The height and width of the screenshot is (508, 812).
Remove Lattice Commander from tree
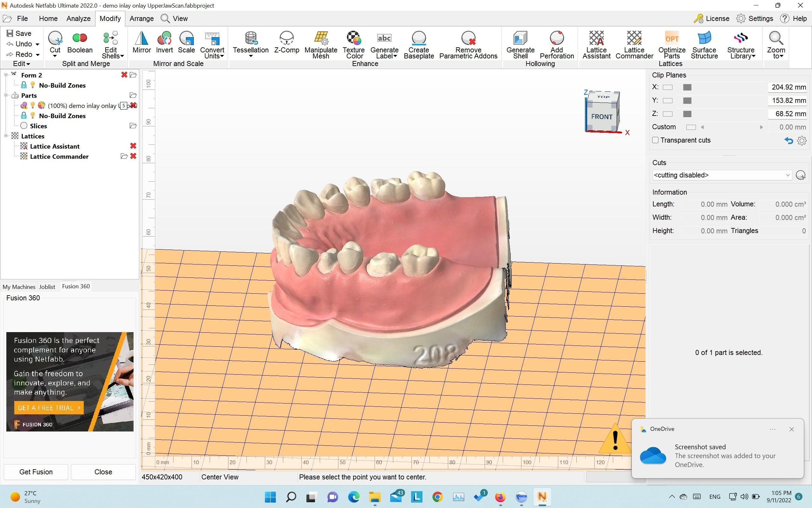(x=133, y=156)
